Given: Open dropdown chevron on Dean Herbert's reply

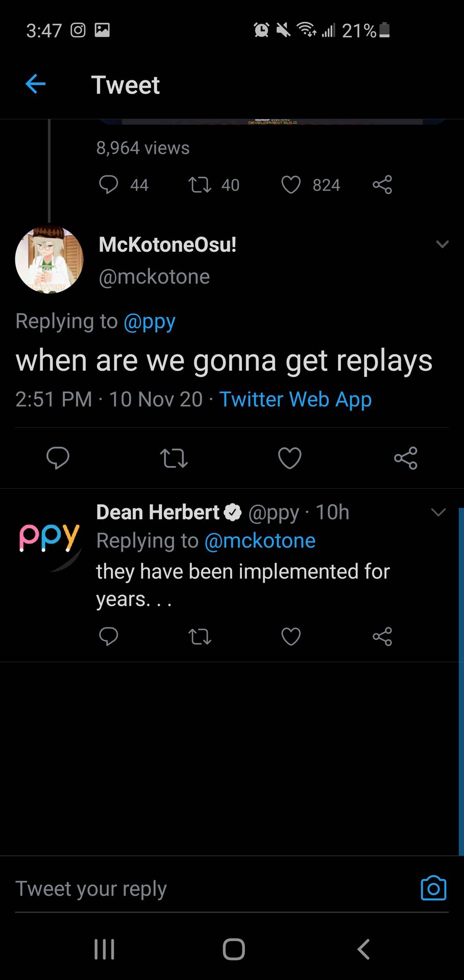Looking at the screenshot, I should pyautogui.click(x=438, y=512).
